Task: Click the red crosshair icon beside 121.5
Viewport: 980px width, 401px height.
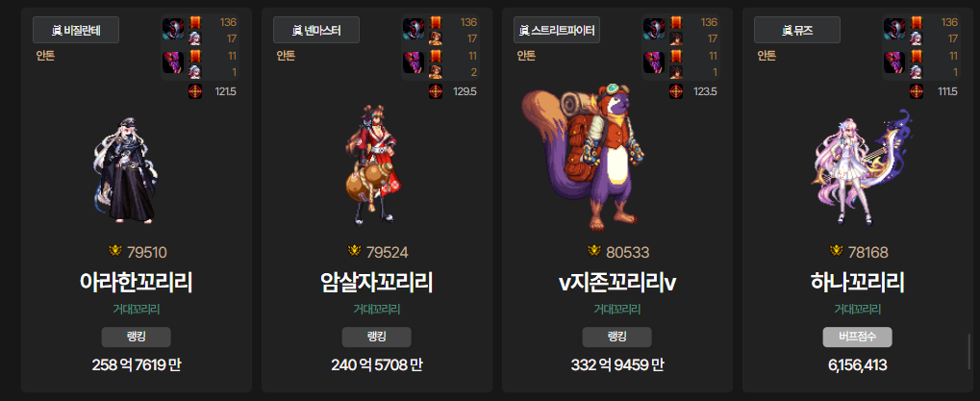Action: (195, 91)
